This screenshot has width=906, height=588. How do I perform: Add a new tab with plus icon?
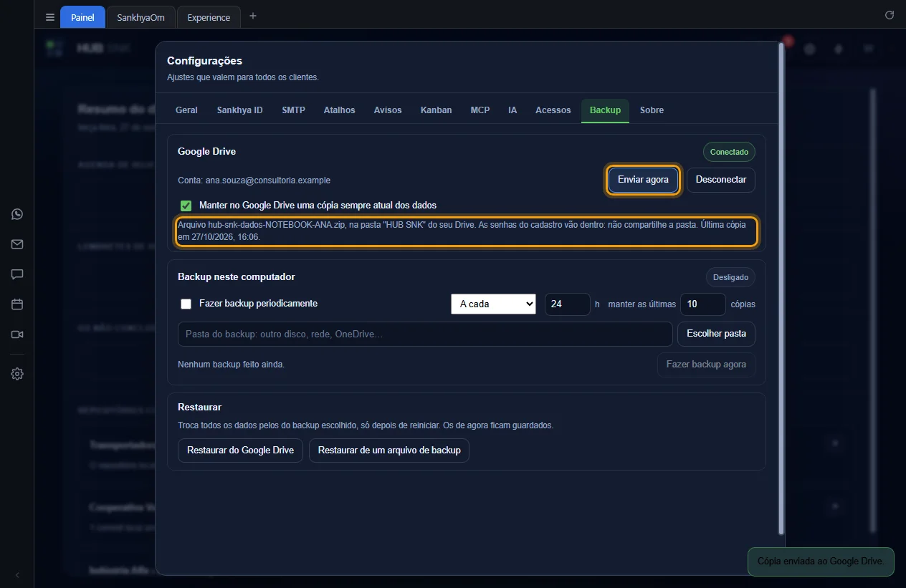[252, 16]
